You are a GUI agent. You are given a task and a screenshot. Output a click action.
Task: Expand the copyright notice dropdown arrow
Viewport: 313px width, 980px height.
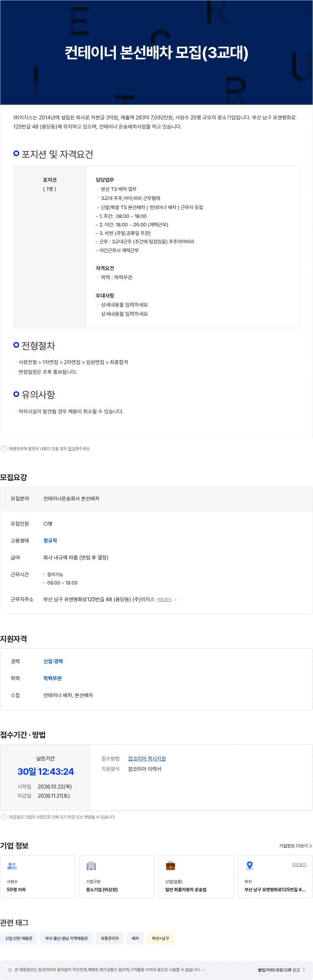coord(204,970)
